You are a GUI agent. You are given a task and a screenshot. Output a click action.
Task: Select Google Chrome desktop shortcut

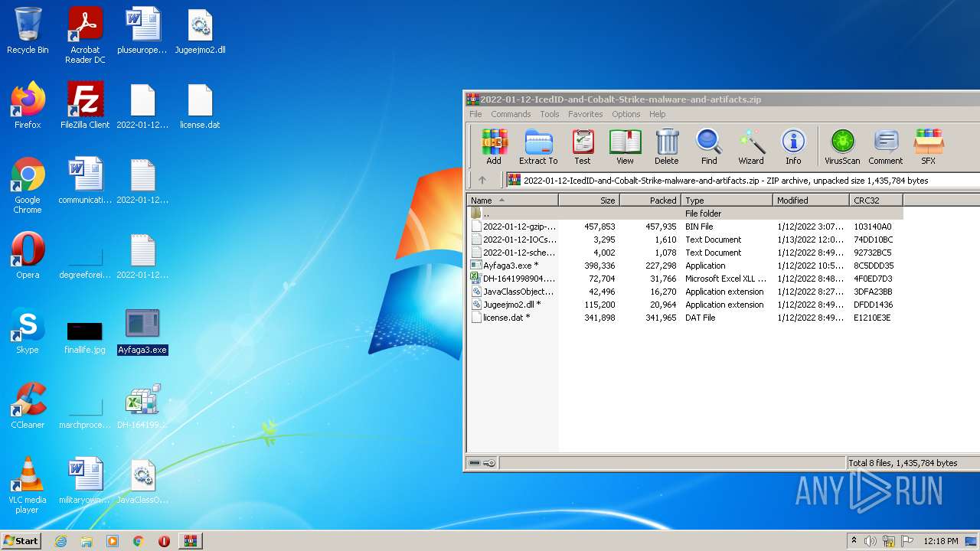pos(28,186)
